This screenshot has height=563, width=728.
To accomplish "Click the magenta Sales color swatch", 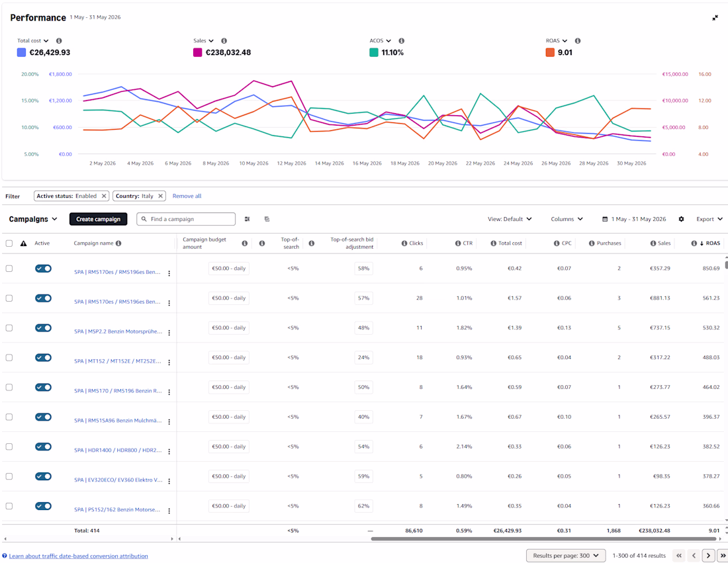I will point(198,52).
